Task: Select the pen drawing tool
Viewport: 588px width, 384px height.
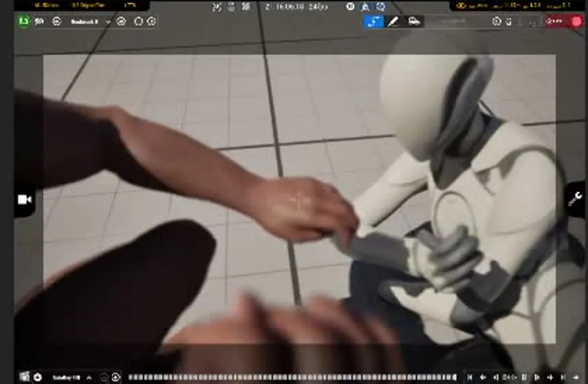Action: [x=393, y=21]
